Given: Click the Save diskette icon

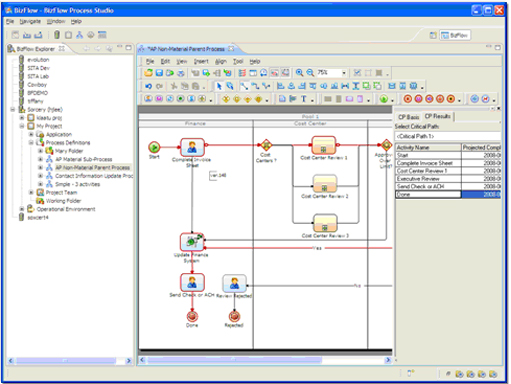Looking at the screenshot, I should pyautogui.click(x=159, y=73).
